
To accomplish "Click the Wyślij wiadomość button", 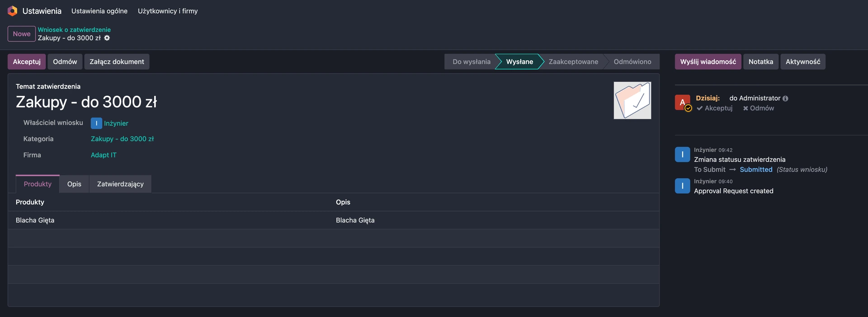I will pyautogui.click(x=708, y=62).
